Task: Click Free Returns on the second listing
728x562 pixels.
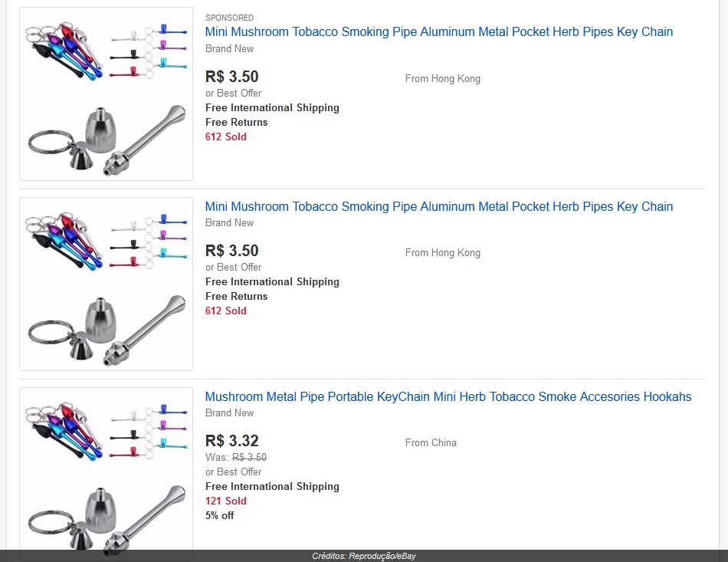Action: (x=236, y=296)
